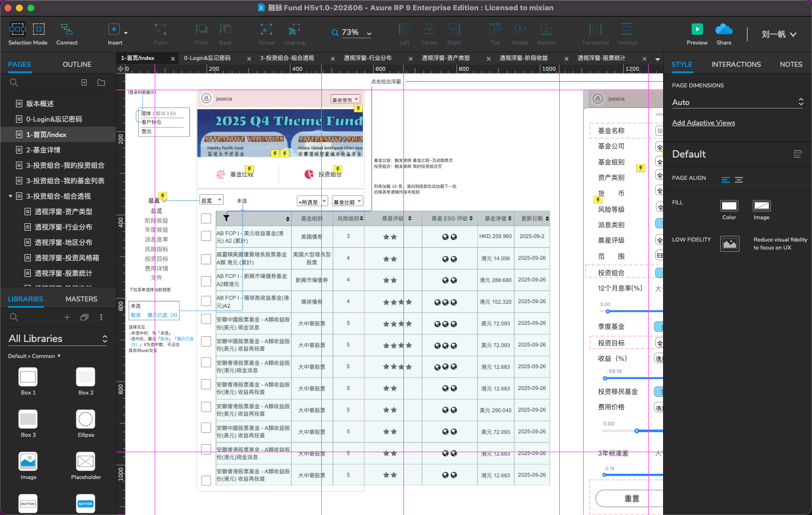Open the 总览 dropdown on canvas
Image resolution: width=812 pixels, height=515 pixels.
211,200
